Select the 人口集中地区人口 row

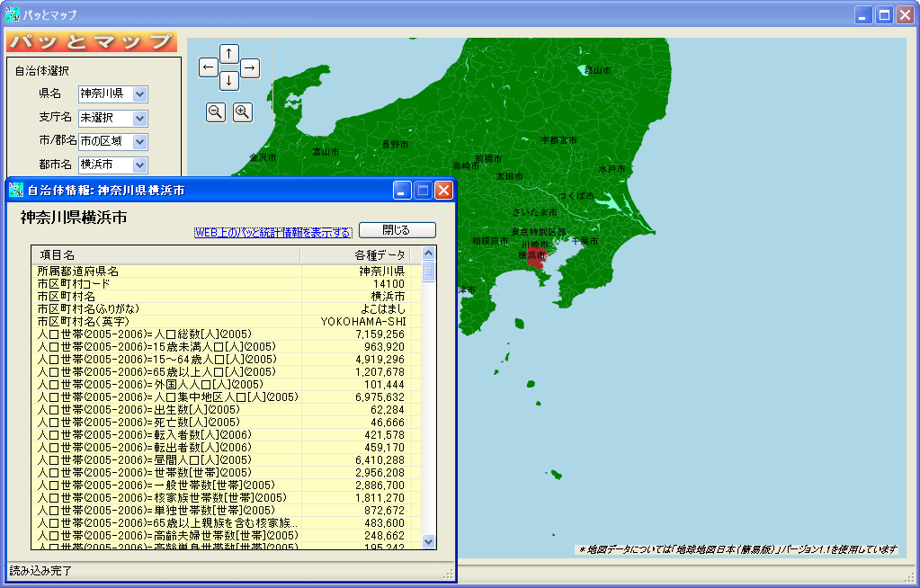pos(227,397)
